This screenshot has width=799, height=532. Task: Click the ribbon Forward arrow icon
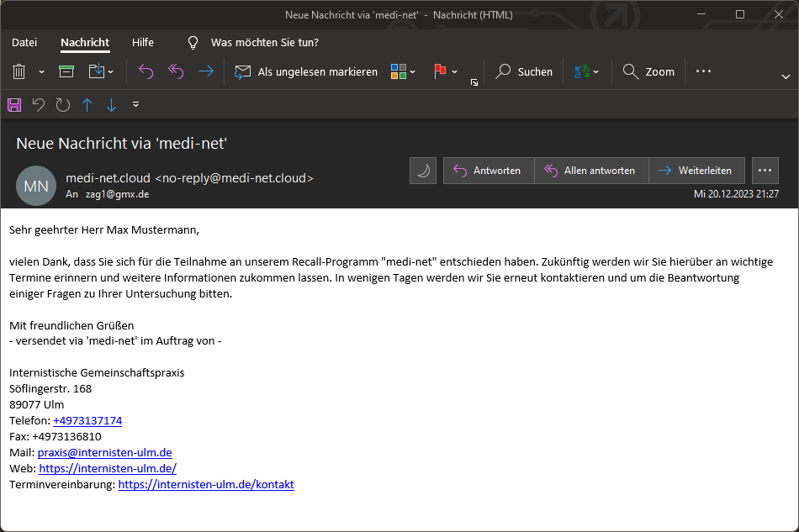coord(206,71)
